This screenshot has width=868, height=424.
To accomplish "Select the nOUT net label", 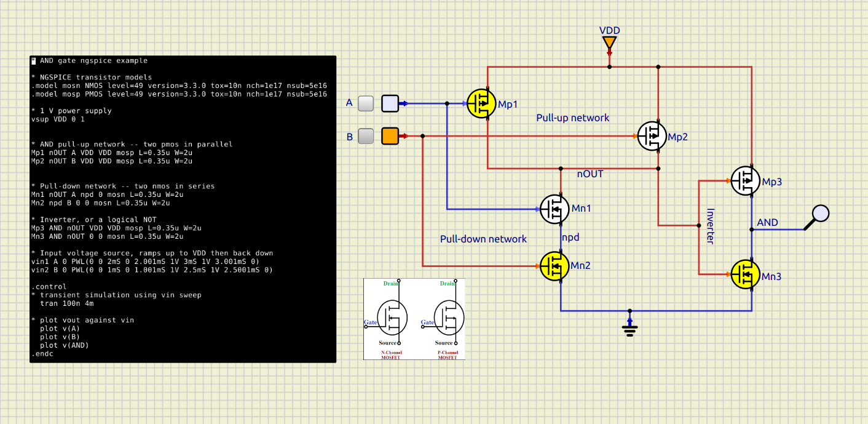I will (590, 174).
